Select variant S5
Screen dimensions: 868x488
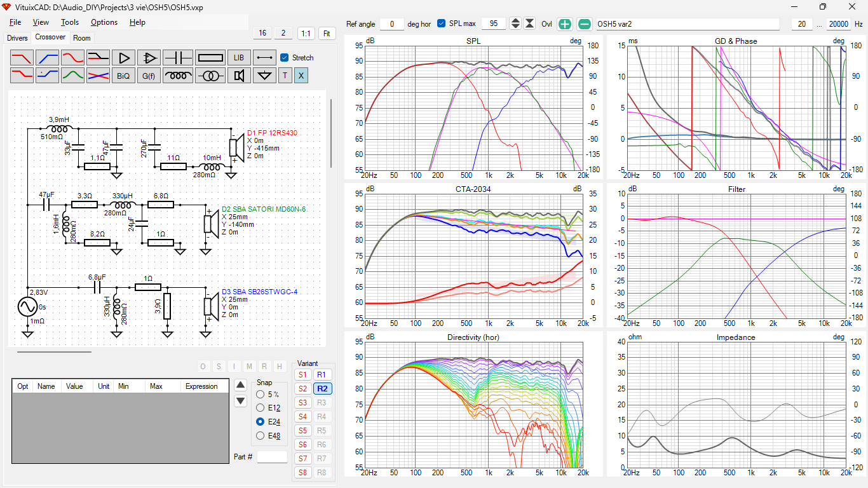[302, 431]
